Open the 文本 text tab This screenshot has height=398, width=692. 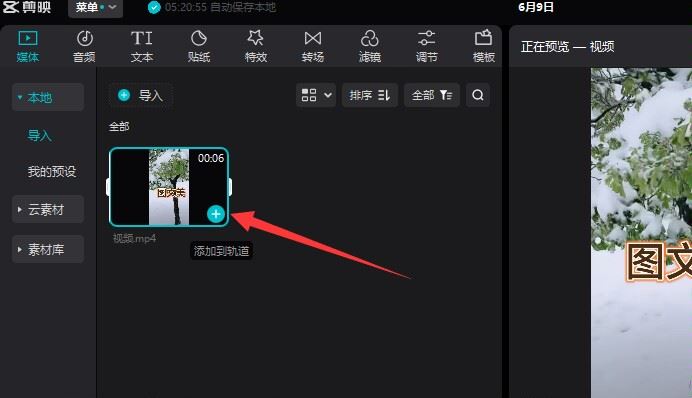point(142,46)
